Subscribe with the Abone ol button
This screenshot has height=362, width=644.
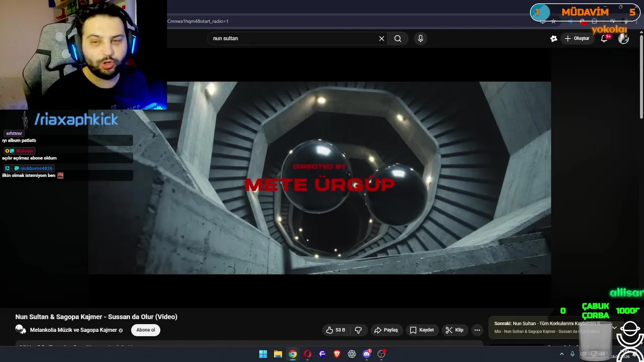[146, 330]
